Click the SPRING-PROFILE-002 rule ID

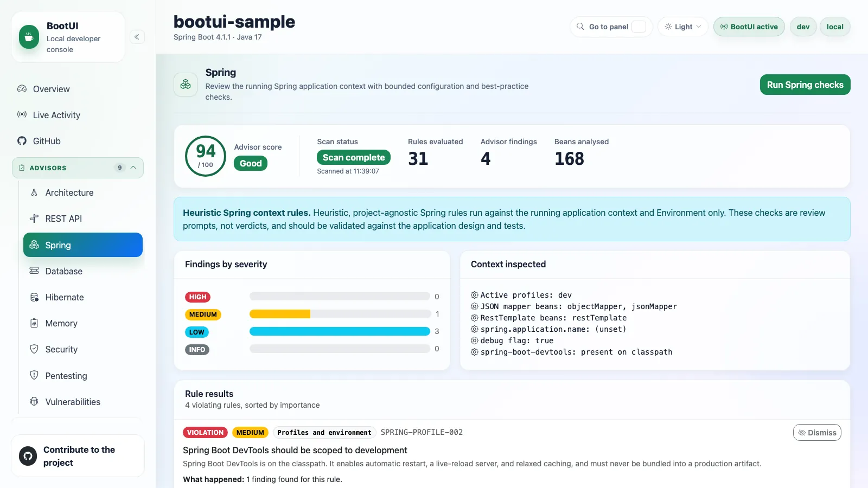[x=422, y=432]
